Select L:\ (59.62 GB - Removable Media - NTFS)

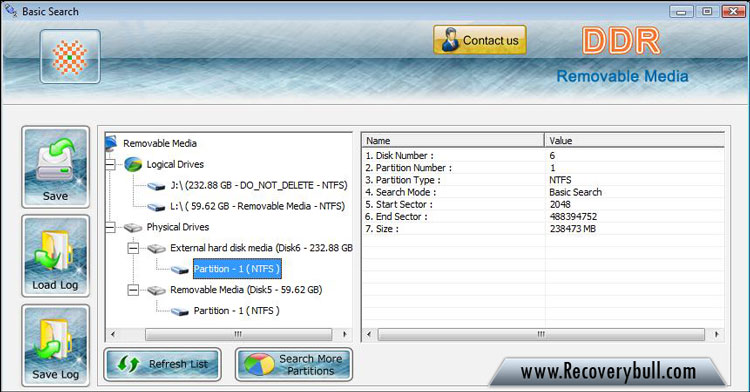(257, 206)
